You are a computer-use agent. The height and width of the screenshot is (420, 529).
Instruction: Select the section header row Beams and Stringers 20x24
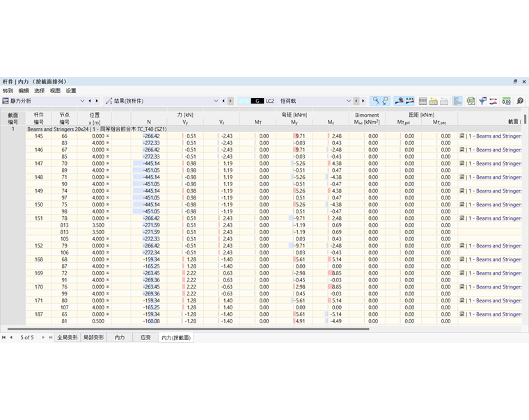point(274,129)
